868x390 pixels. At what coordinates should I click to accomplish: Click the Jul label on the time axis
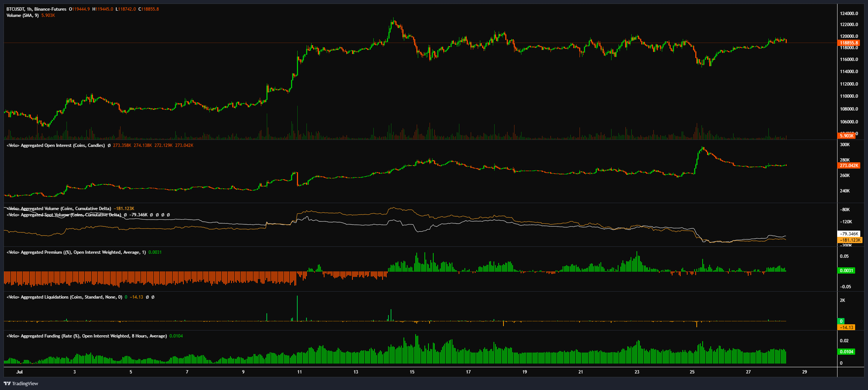point(19,372)
